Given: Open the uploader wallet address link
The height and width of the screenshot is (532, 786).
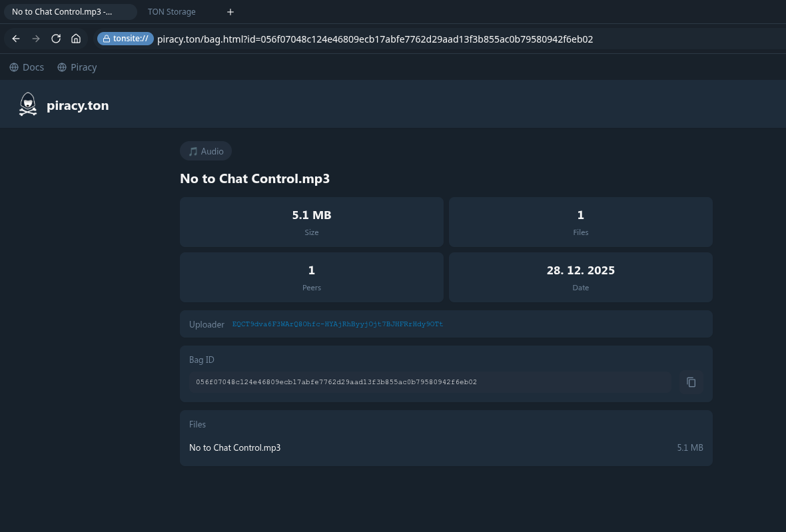Looking at the screenshot, I should (337, 324).
